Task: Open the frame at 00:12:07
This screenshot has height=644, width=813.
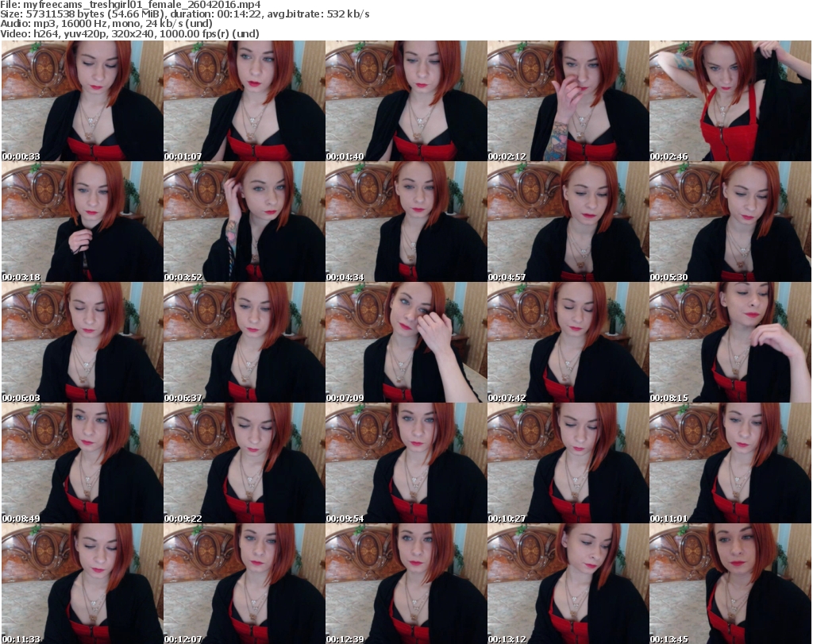Action: point(245,584)
